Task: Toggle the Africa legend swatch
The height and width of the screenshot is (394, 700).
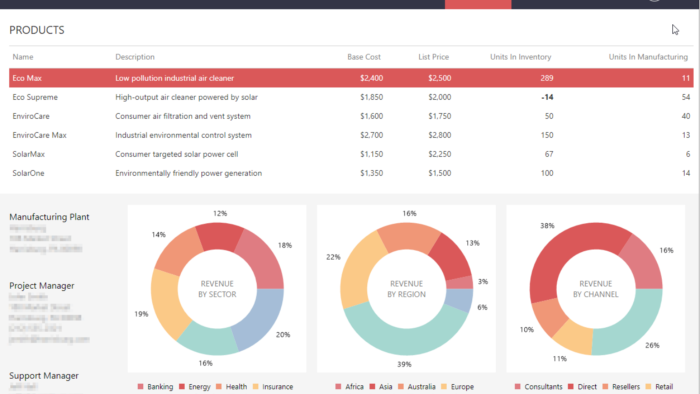Action: (x=338, y=386)
